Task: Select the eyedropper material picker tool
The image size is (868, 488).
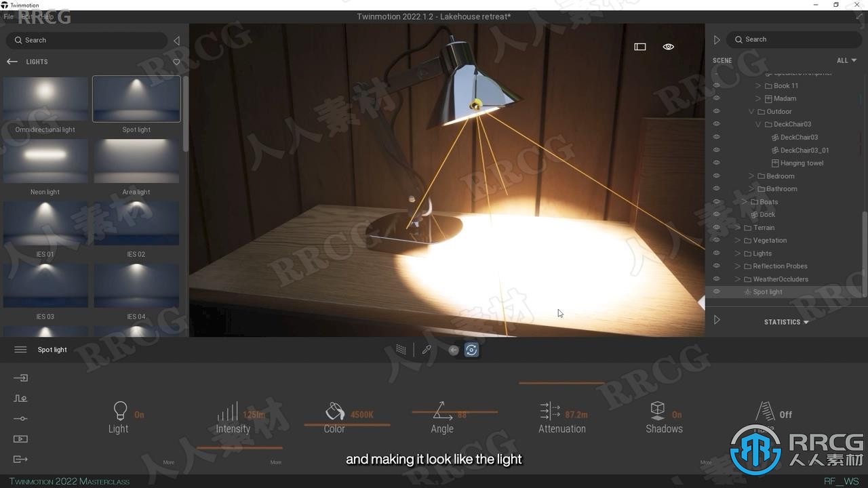Action: coord(427,350)
